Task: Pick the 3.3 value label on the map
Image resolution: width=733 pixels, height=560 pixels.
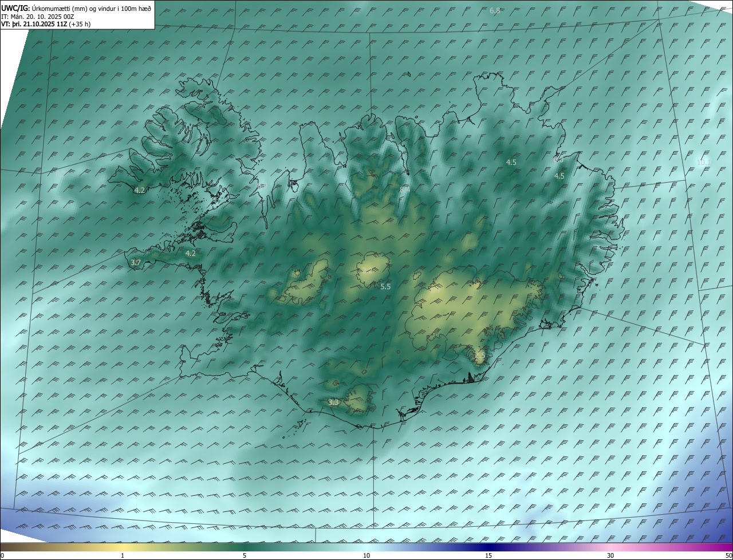Action: click(333, 403)
